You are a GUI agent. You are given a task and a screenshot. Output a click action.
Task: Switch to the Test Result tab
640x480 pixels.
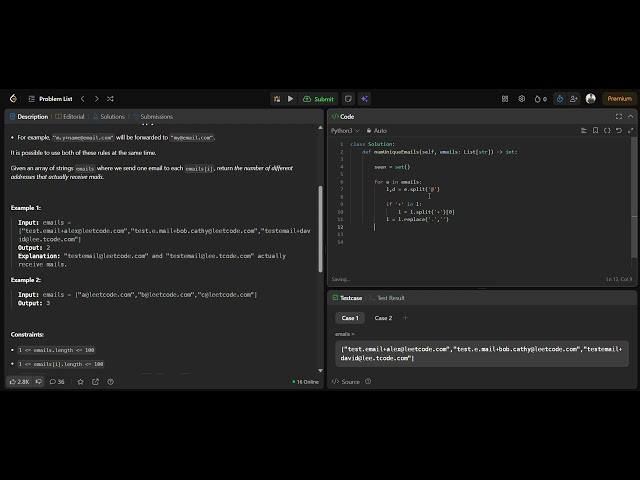click(387, 298)
